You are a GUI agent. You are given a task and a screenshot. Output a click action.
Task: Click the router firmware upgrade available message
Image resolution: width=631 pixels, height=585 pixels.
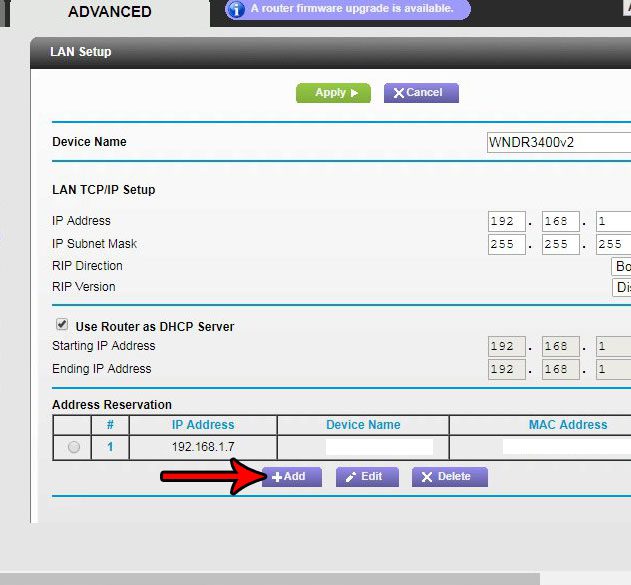tap(351, 9)
